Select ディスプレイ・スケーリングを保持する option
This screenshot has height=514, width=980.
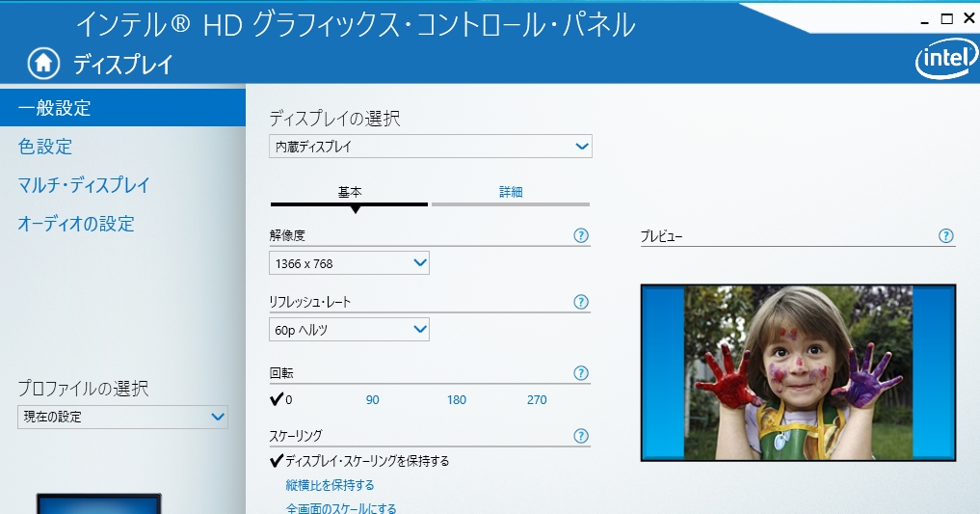359,461
